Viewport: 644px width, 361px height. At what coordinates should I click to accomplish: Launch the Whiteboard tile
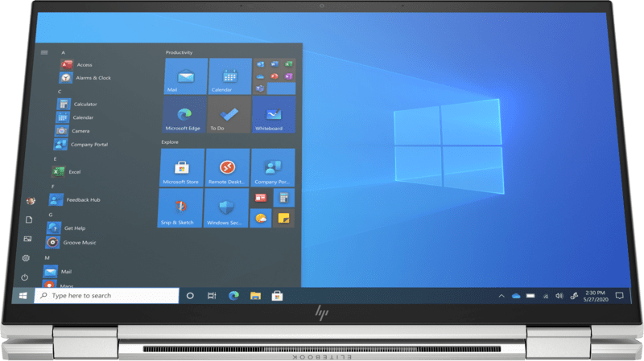[x=274, y=114]
